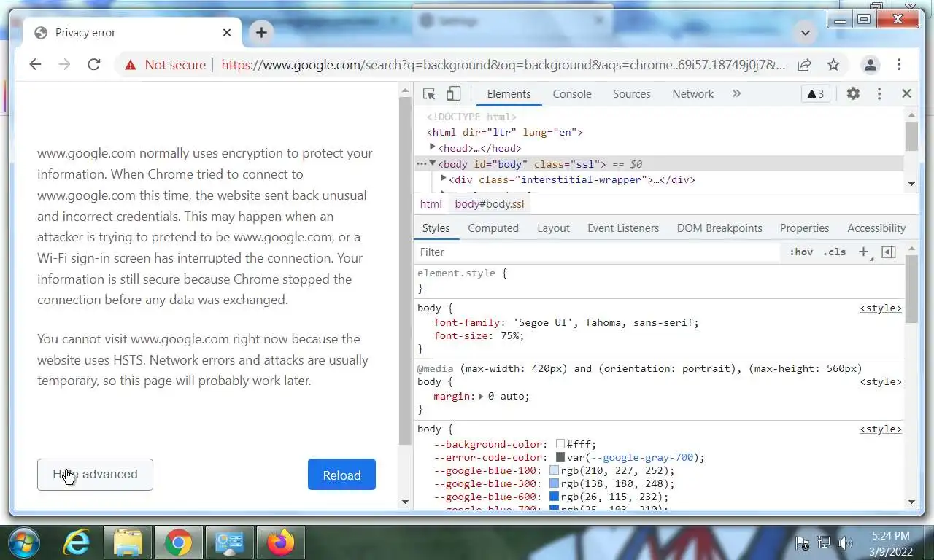Click the error-code-color gray swatch
934x560 pixels.
tap(560, 457)
